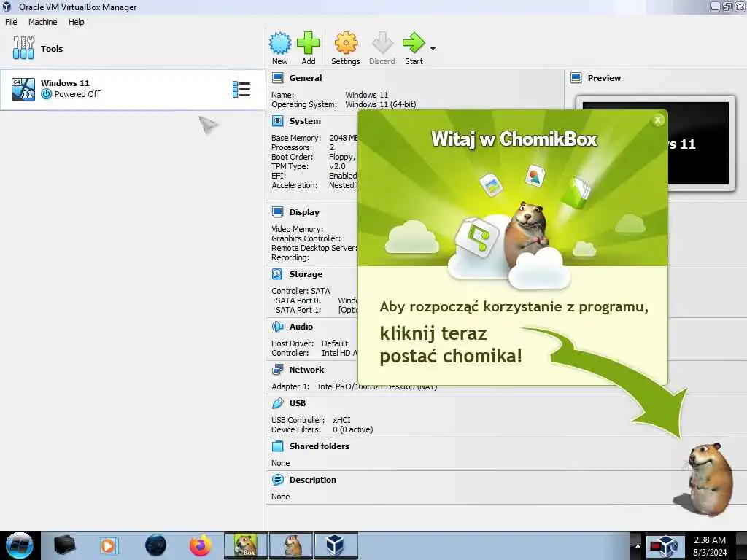Open the media player taskbar icon

[x=108, y=545]
